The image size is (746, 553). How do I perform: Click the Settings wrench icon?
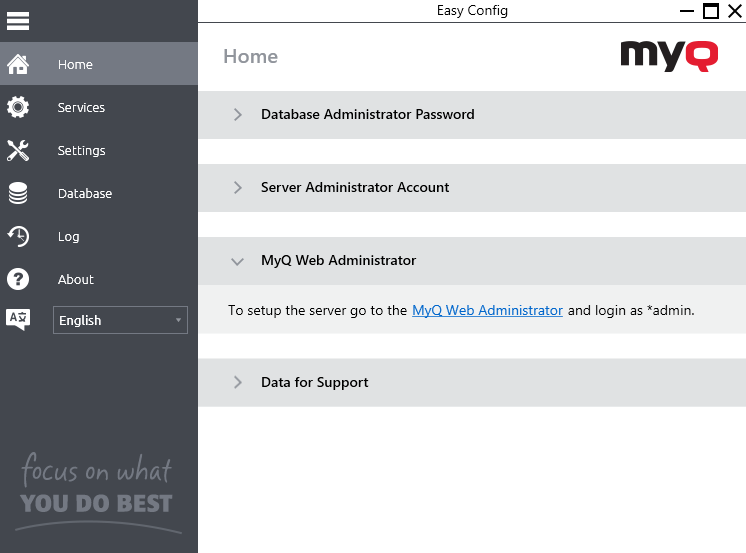[x=18, y=151]
